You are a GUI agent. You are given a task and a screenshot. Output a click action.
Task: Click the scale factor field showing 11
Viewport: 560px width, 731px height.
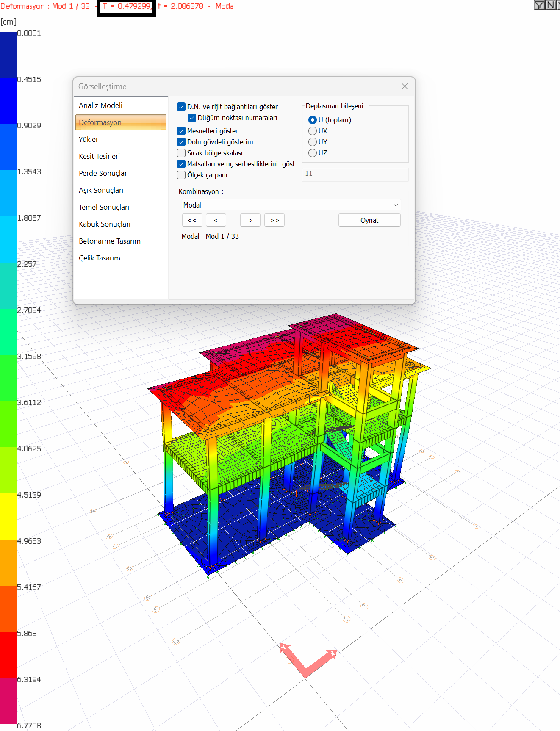[x=355, y=174]
